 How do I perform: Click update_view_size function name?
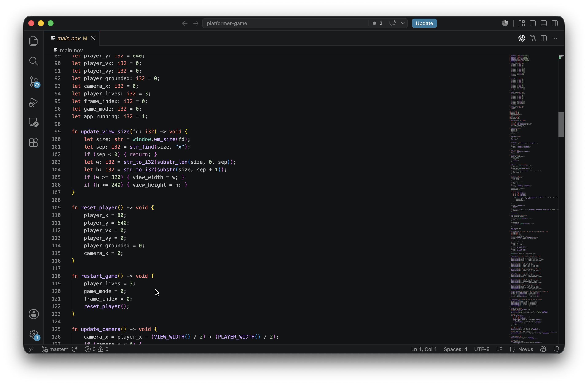[x=105, y=131]
